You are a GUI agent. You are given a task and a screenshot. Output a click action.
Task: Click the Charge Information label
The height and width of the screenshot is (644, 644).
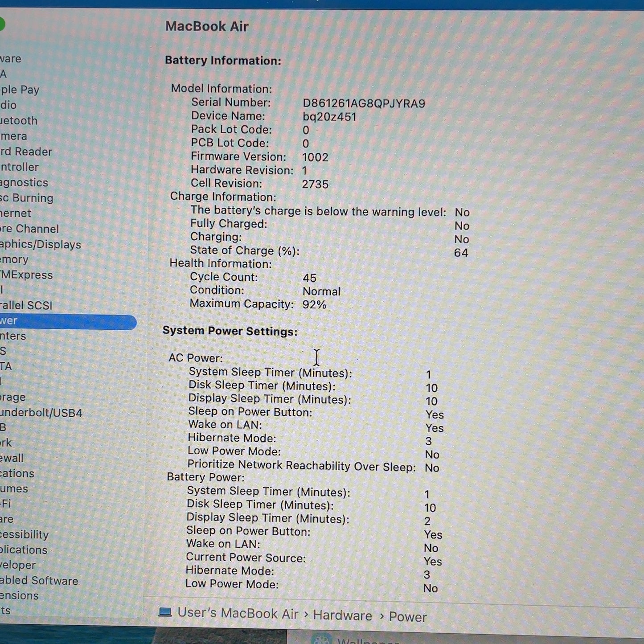point(223,197)
